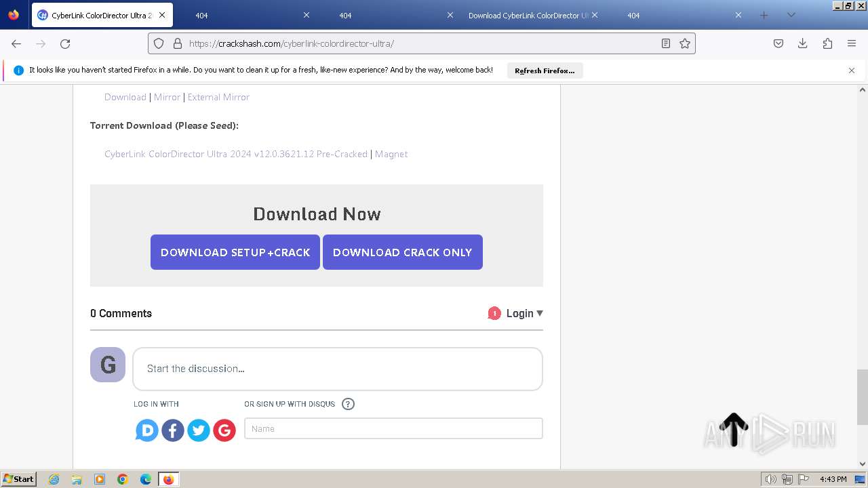Open the volume control in the system tray

point(771,479)
